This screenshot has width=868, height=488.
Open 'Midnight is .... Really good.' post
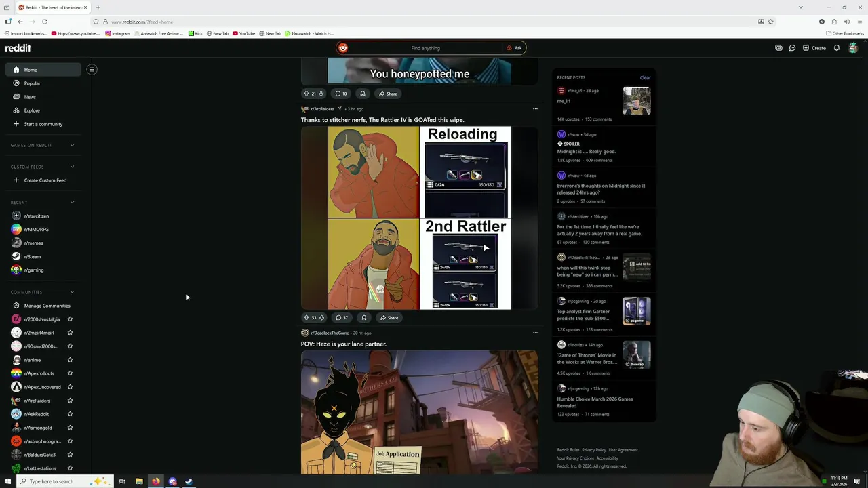(587, 152)
